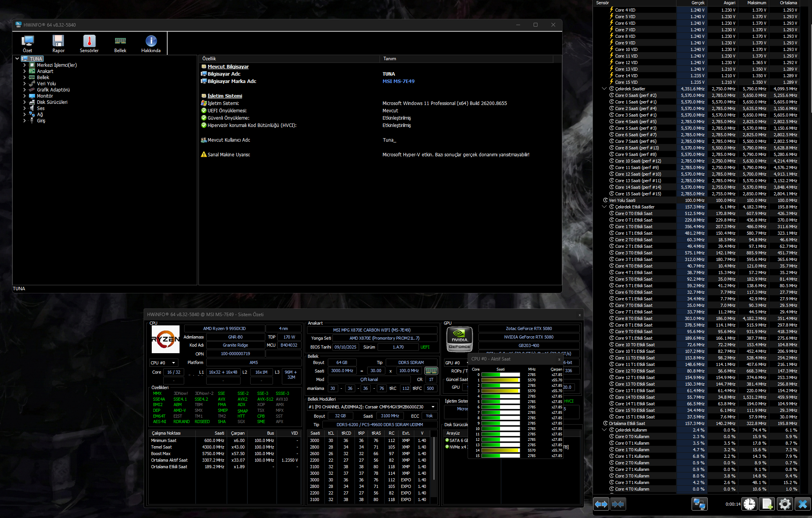This screenshot has width=812, height=518.
Task: Expand the Anakart tree node
Action: pos(24,71)
